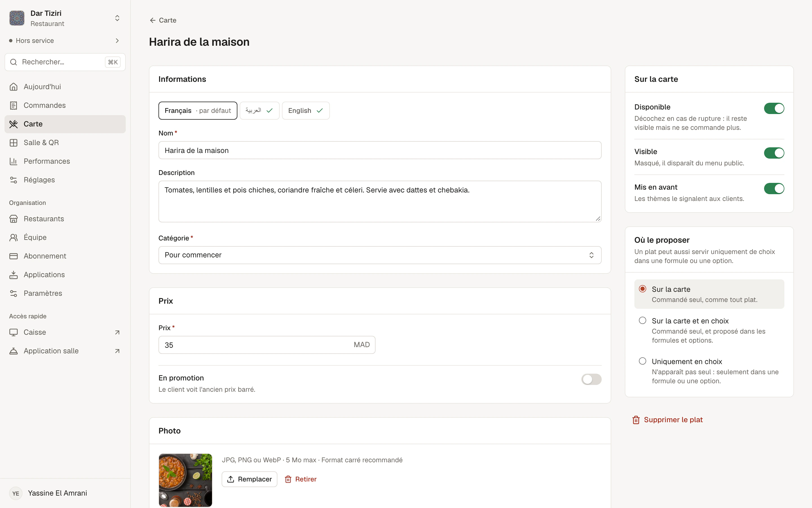
Task: Click the Dar Tiziri restaurant logo
Action: (17, 18)
